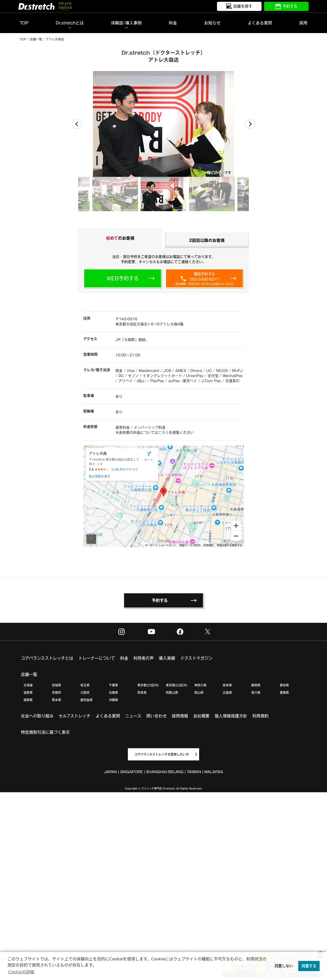
Task: Click the コアバランスストレッチとは footer link
Action: [47, 658]
